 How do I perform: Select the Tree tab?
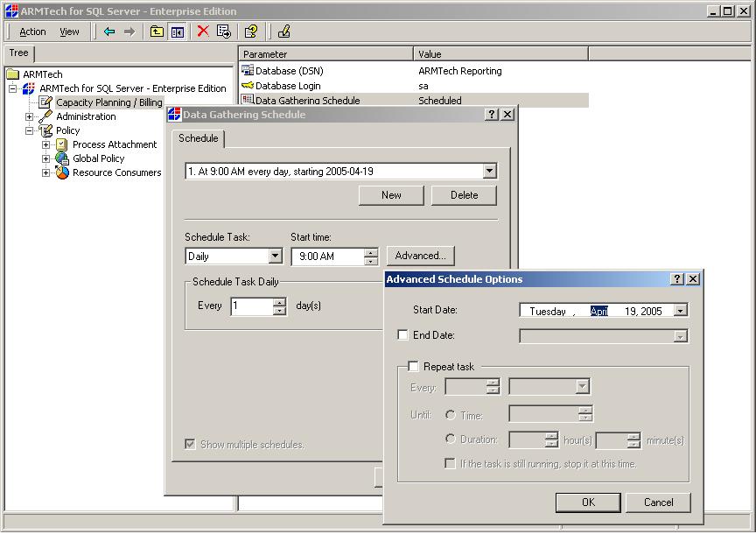click(19, 53)
